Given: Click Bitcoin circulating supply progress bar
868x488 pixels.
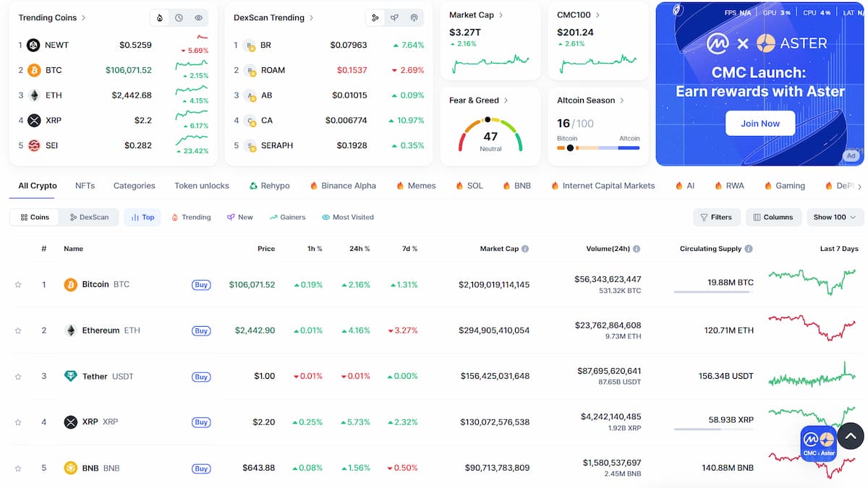Looking at the screenshot, I should tap(713, 292).
